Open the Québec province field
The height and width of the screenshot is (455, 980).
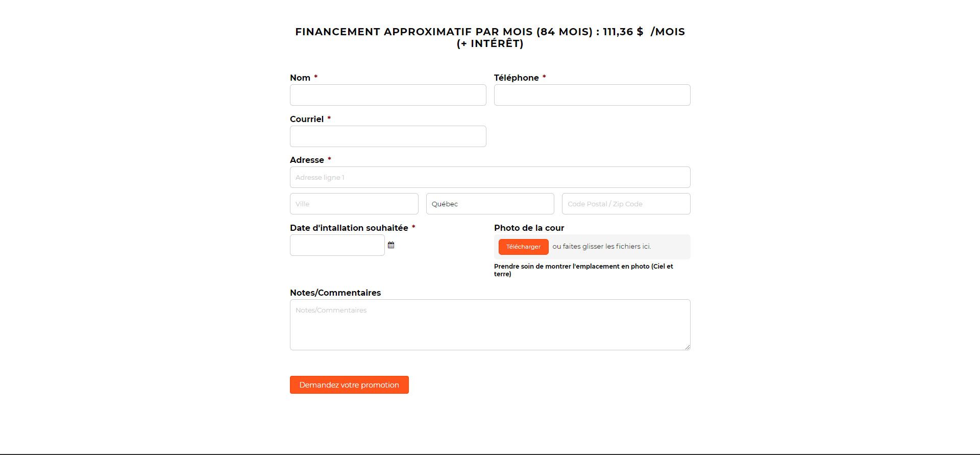click(490, 204)
